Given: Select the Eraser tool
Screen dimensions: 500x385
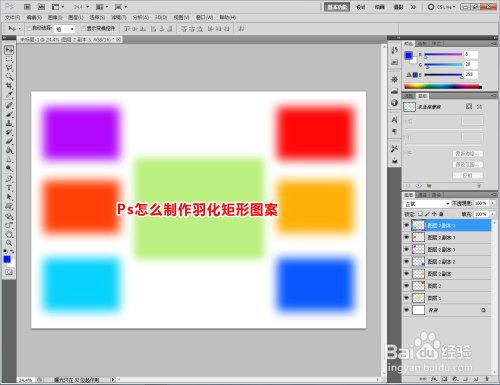Looking at the screenshot, I should [9, 141].
